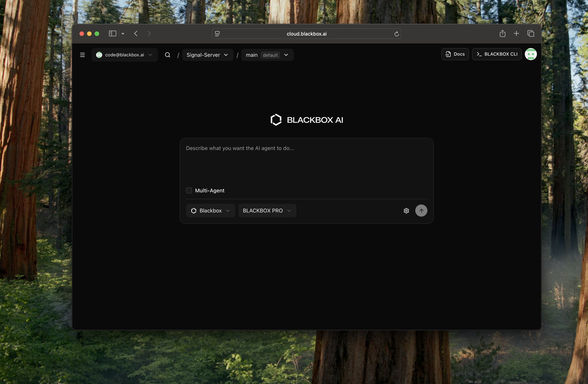
Task: Open the hamburger menu icon
Action: (x=82, y=55)
